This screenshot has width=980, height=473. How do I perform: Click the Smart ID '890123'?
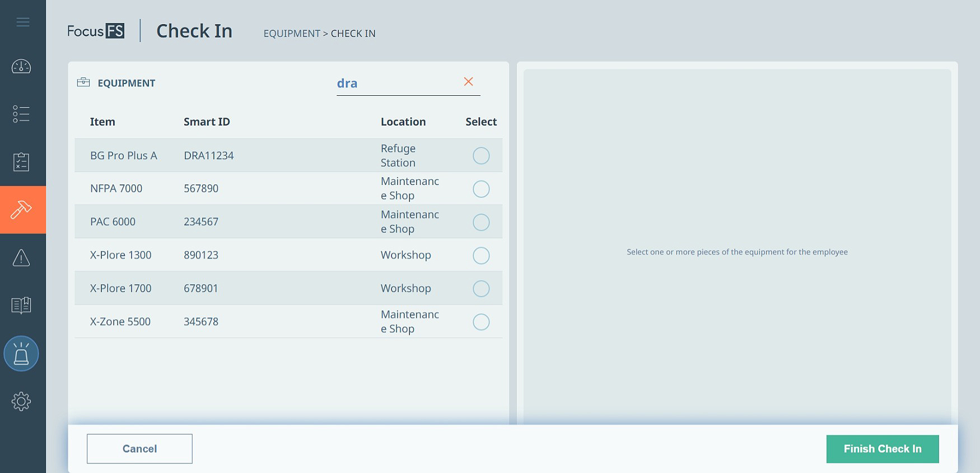(201, 255)
